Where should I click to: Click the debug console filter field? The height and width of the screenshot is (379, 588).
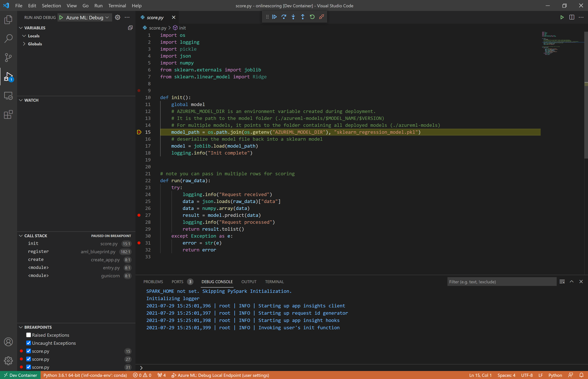[x=502, y=282]
